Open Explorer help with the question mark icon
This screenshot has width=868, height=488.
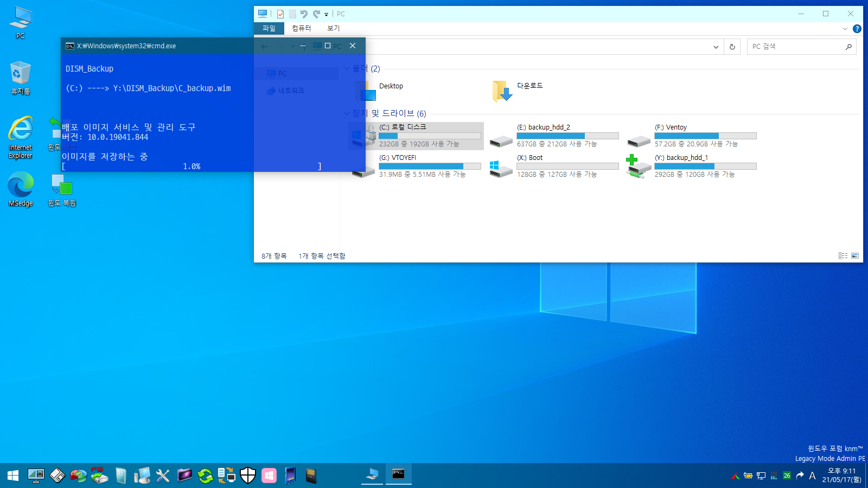[x=857, y=29]
